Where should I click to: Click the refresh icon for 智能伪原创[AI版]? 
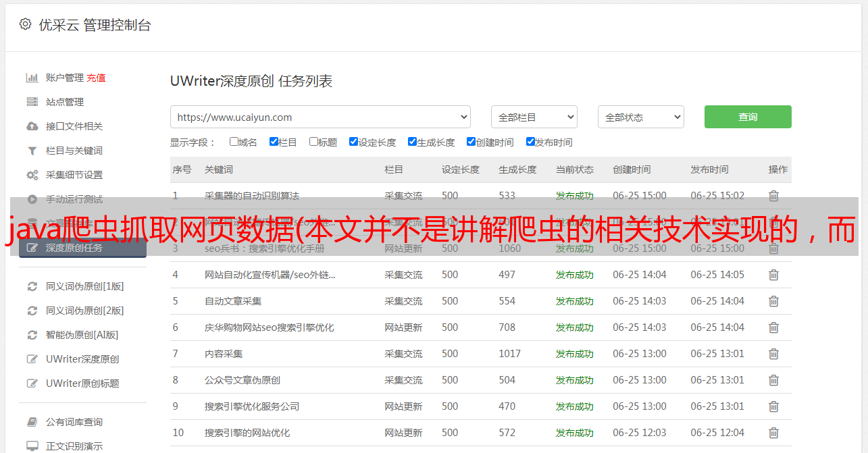click(x=32, y=335)
